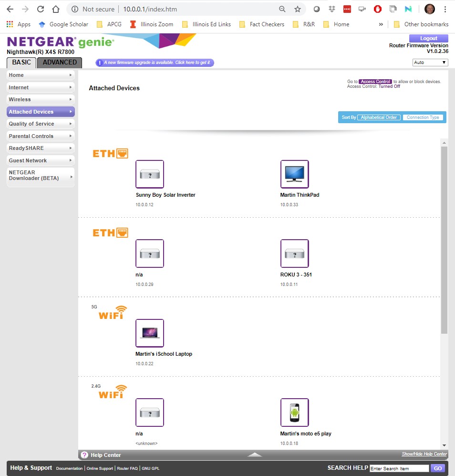Viewport: 455px width, 476px height.
Task: Select the Sunny Boy Solar Inverter device icon
Action: (x=150, y=174)
